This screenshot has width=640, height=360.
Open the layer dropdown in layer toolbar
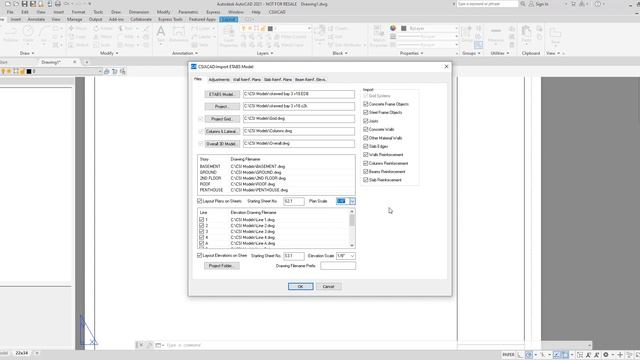[100, 71]
